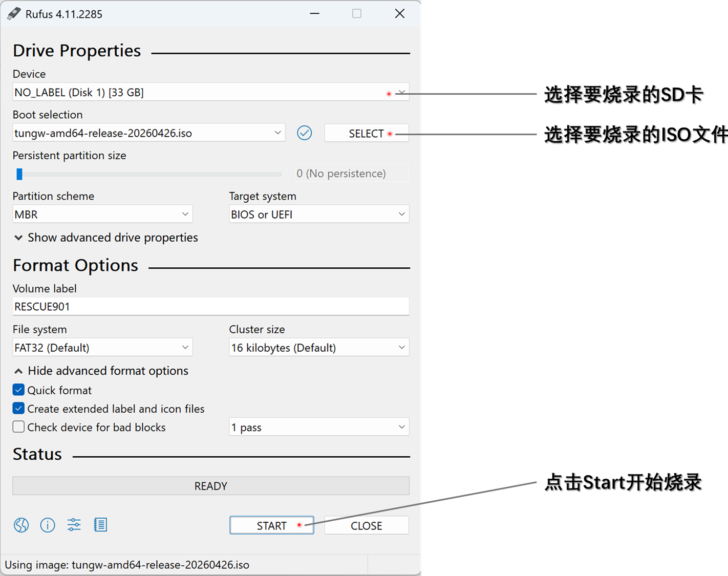Click START to begin burning
This screenshot has width=728, height=576.
(x=272, y=525)
